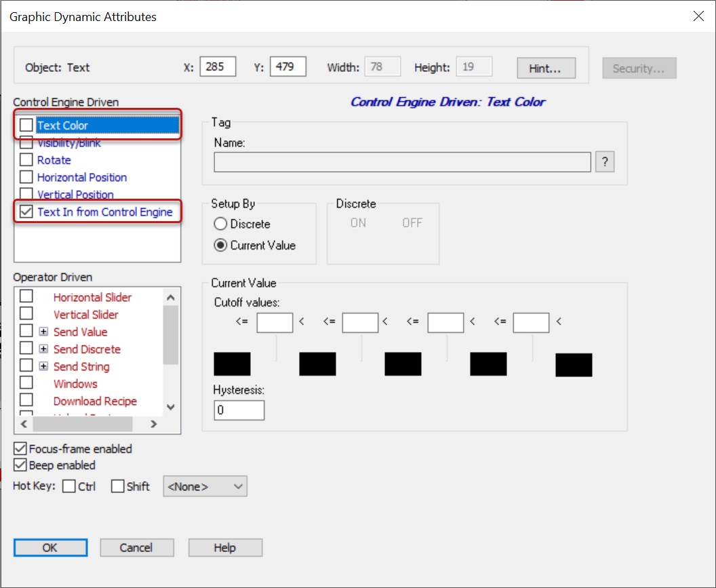Screen dimensions: 716x588
Task: Open the Hot Key dropdown list
Action: point(205,486)
